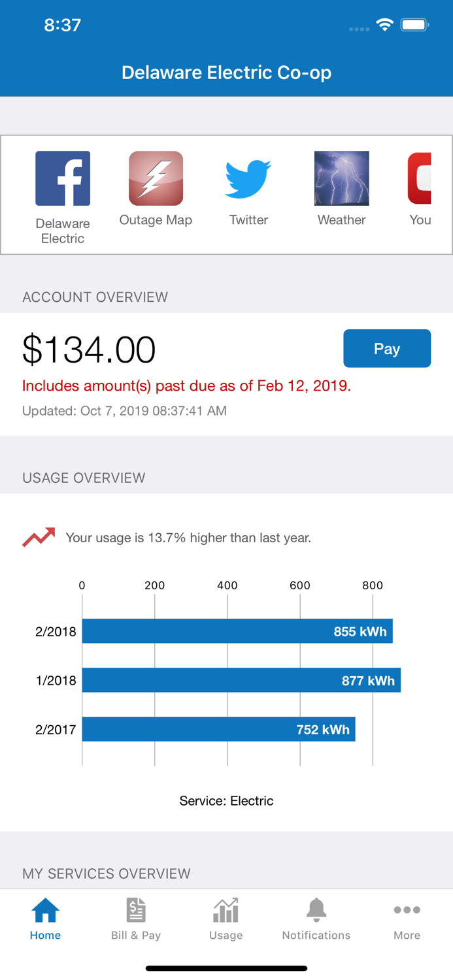Tap the Delaware Electric Co-op header title
This screenshot has height=980, width=453.
pyautogui.click(x=226, y=72)
